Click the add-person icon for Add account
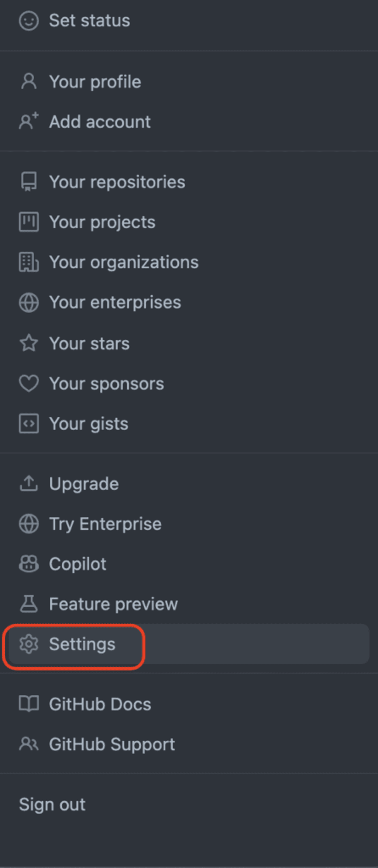Image resolution: width=378 pixels, height=868 pixels. point(29,121)
